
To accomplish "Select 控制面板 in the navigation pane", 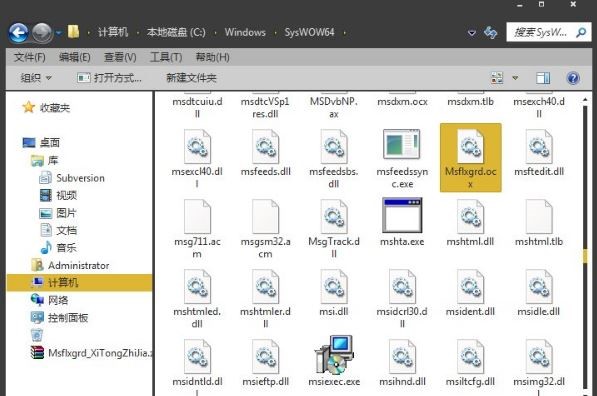I will tap(68, 318).
